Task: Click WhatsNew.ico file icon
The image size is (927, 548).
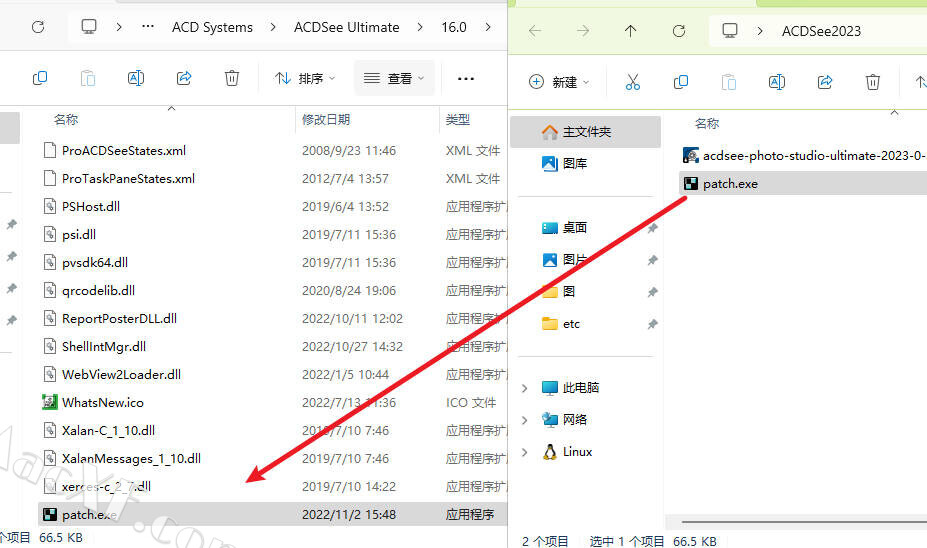Action: (50, 403)
